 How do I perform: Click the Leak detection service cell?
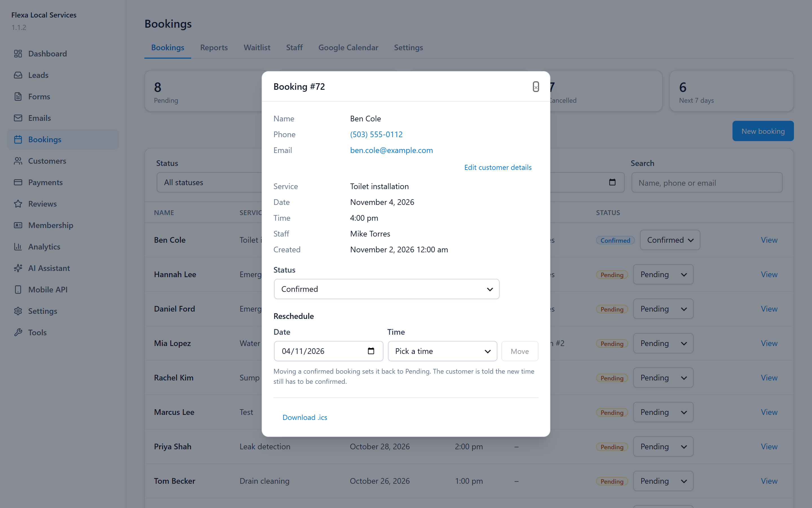tap(265, 446)
